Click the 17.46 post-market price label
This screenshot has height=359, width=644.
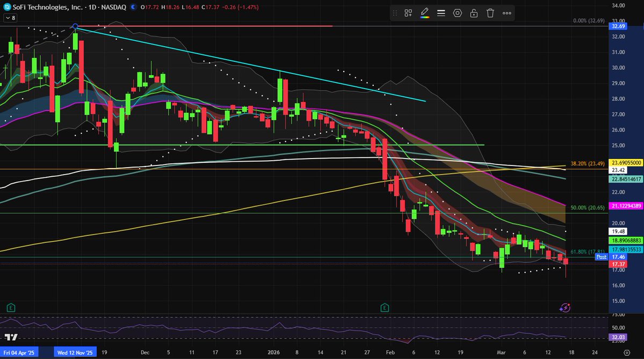click(618, 257)
